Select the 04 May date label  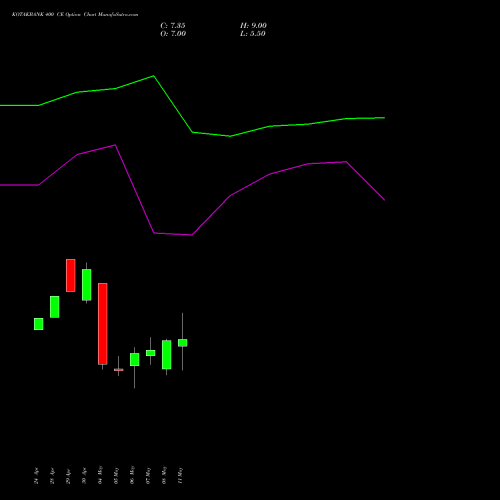click(x=100, y=475)
